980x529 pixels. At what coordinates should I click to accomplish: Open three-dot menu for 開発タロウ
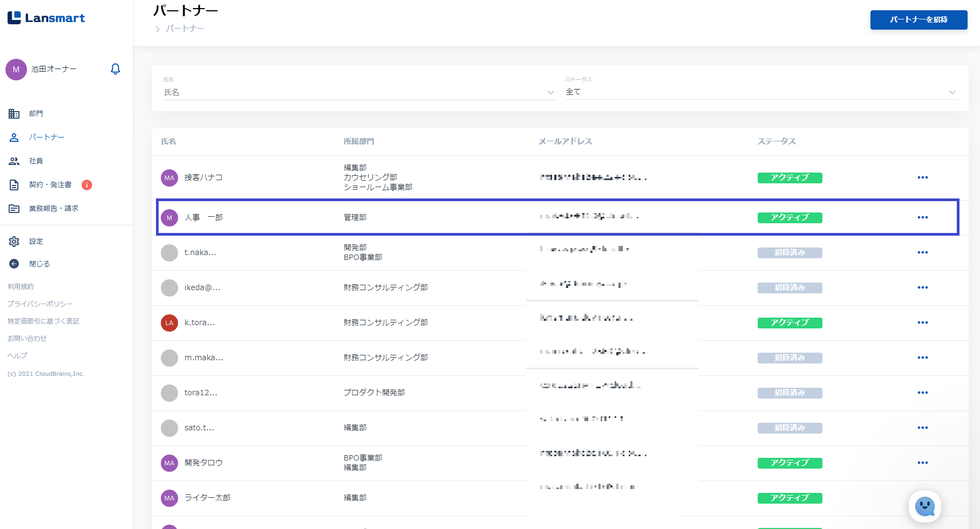click(922, 463)
